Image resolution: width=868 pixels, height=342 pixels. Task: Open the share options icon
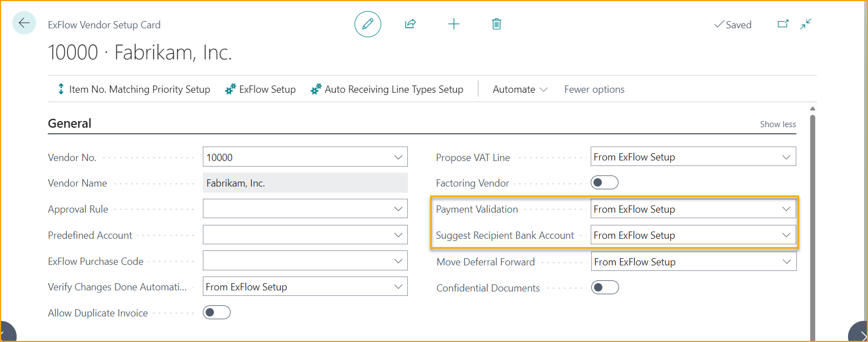410,24
